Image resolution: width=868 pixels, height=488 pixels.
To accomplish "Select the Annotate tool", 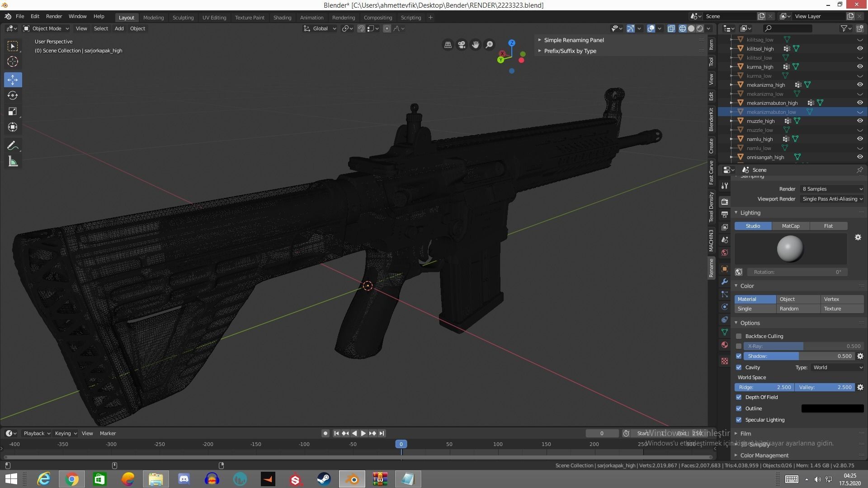I will coord(13,146).
